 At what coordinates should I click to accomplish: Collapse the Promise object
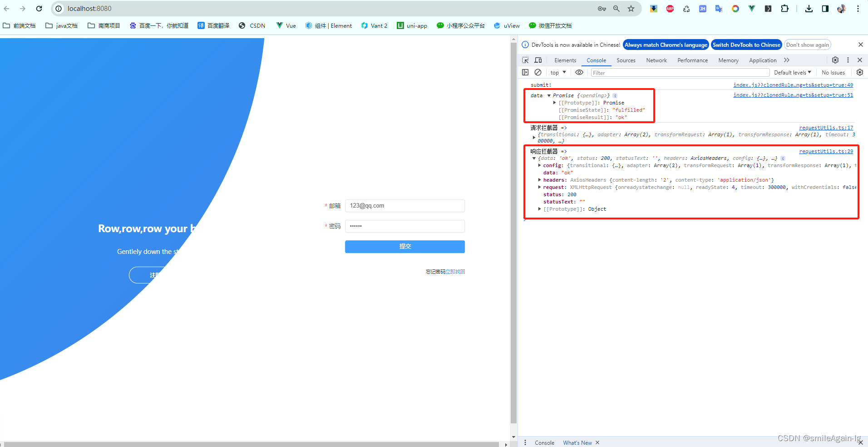(x=549, y=95)
